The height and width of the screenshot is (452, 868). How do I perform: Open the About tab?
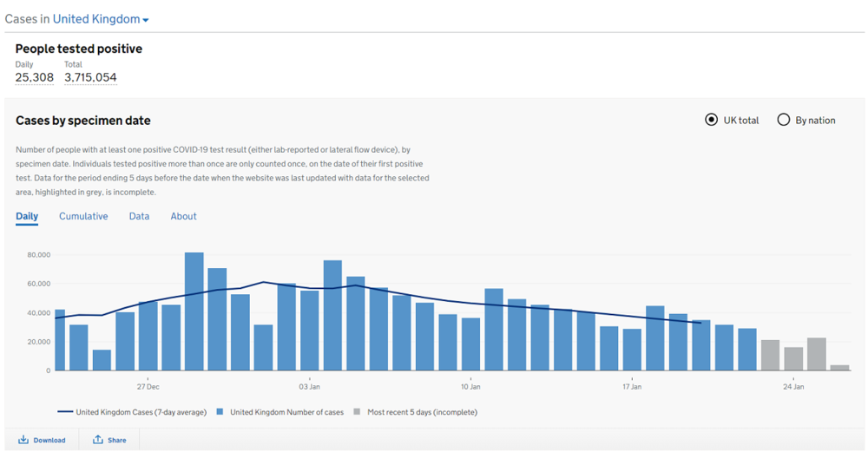click(183, 216)
